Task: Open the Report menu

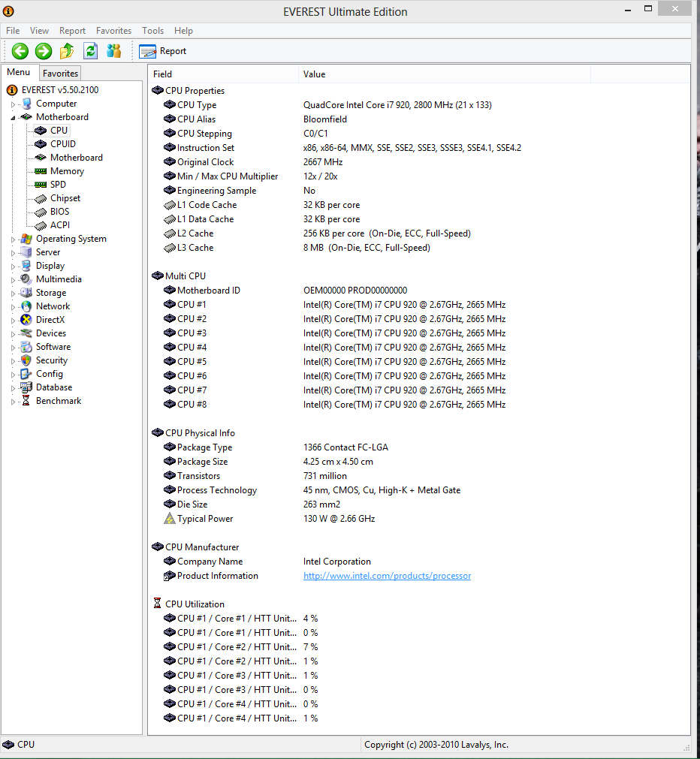Action: pyautogui.click(x=72, y=31)
